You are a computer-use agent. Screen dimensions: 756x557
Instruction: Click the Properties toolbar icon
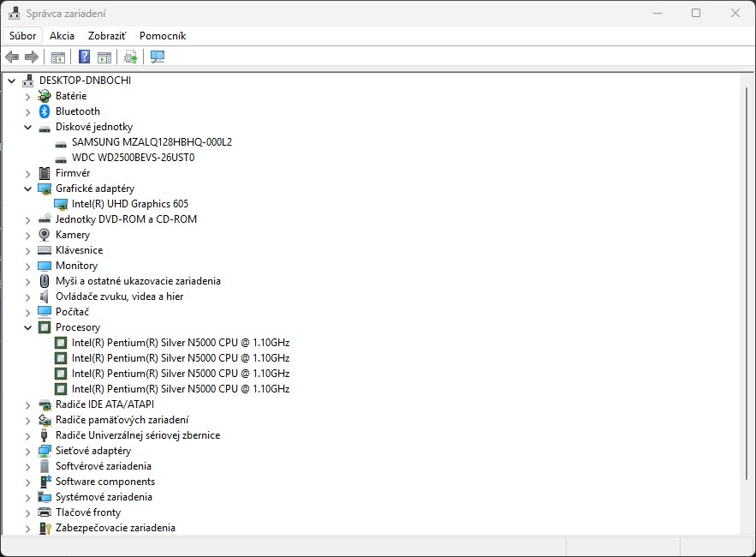104,57
